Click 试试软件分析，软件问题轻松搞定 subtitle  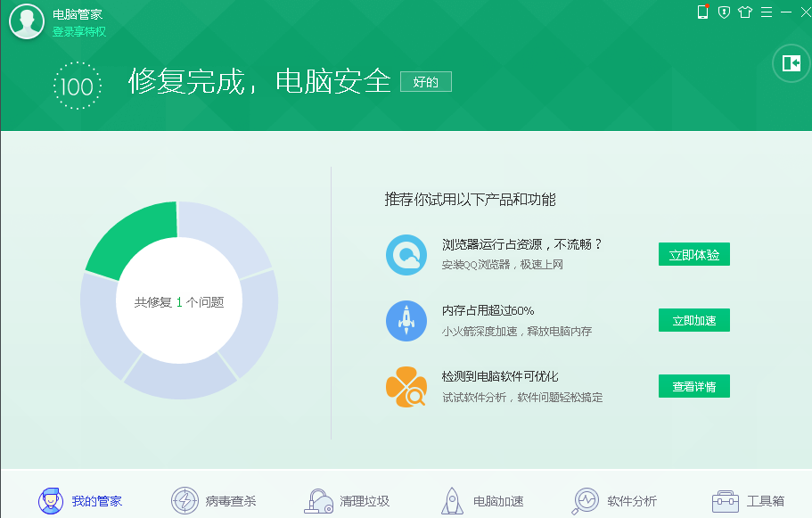tap(522, 398)
